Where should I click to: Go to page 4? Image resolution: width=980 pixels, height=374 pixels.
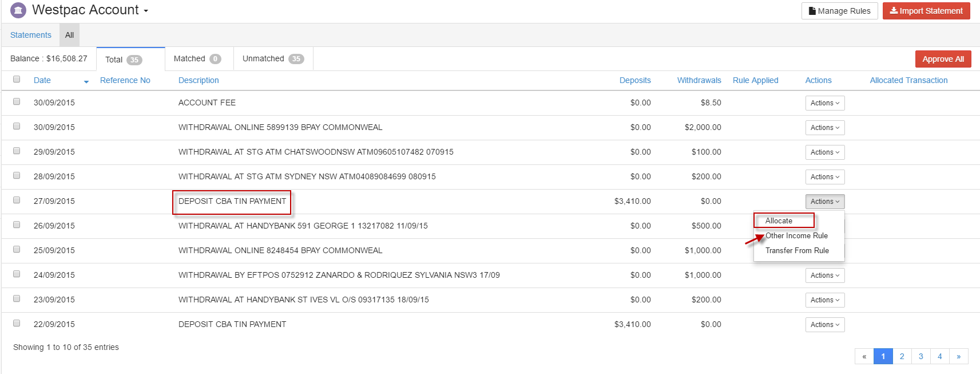tap(940, 356)
